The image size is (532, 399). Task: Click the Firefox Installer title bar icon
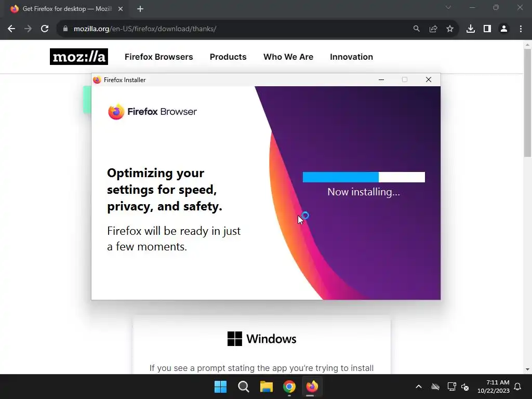[x=97, y=79]
